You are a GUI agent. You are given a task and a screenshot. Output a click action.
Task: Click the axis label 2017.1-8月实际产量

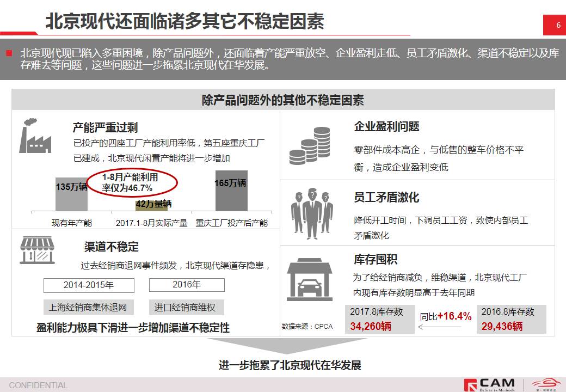coord(152,223)
